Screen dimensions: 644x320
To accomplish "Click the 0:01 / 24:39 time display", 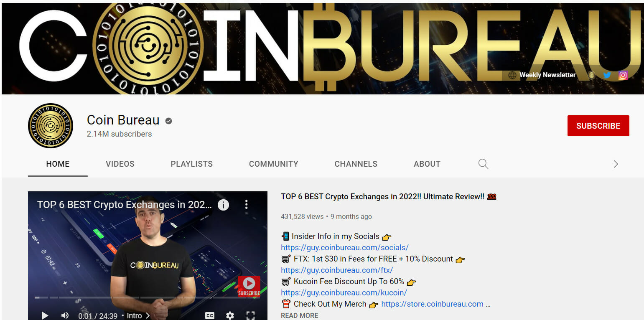I will coord(98,316).
